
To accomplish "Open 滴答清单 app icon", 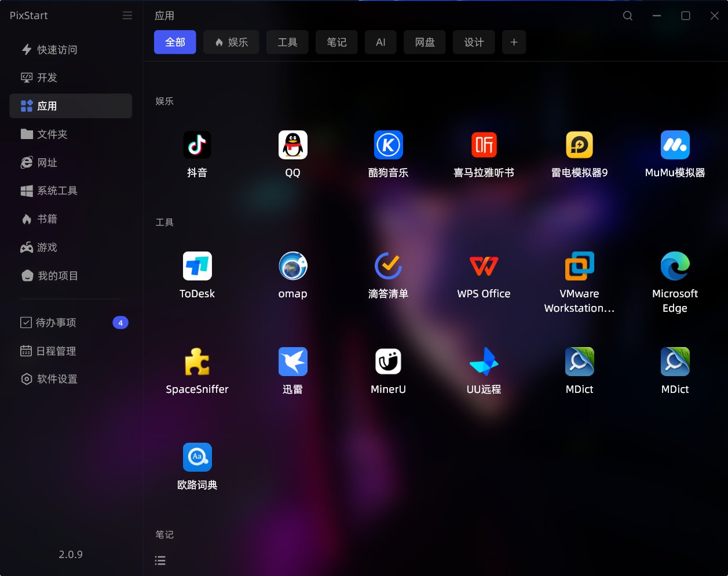I will coord(388,266).
